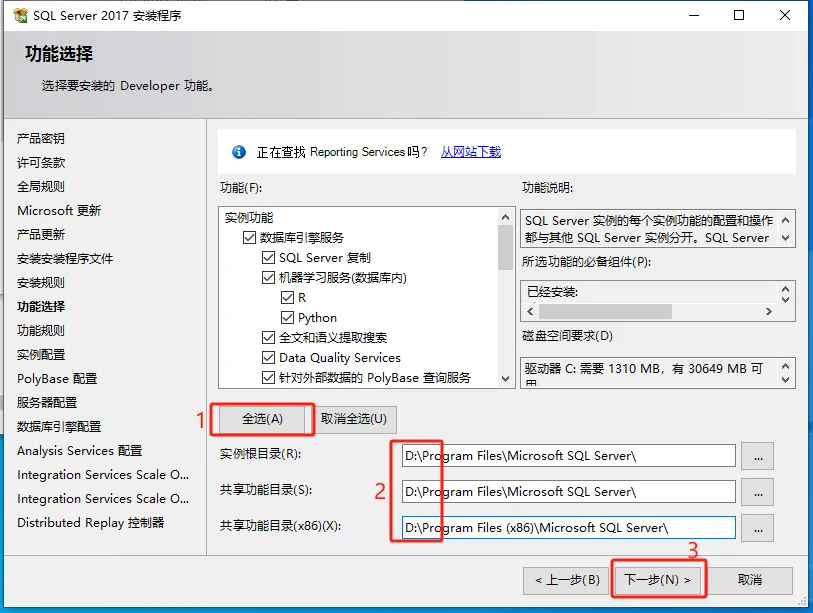Click 实例功能 header in feature tree
The height and width of the screenshot is (613, 813).
coord(249,218)
